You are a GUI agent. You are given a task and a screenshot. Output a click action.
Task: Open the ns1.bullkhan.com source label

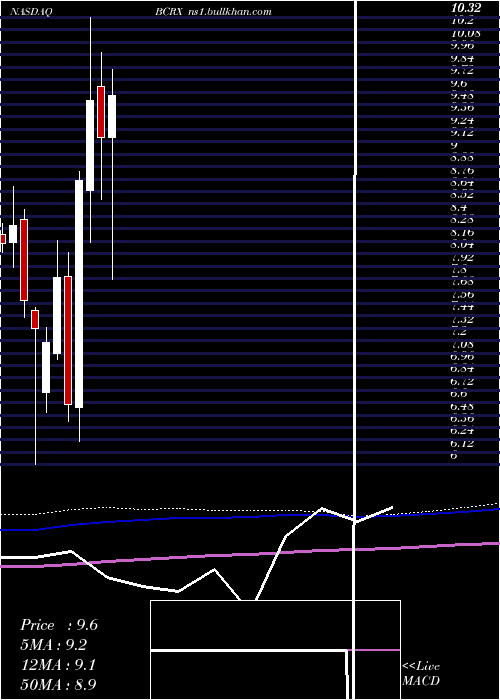(229, 12)
